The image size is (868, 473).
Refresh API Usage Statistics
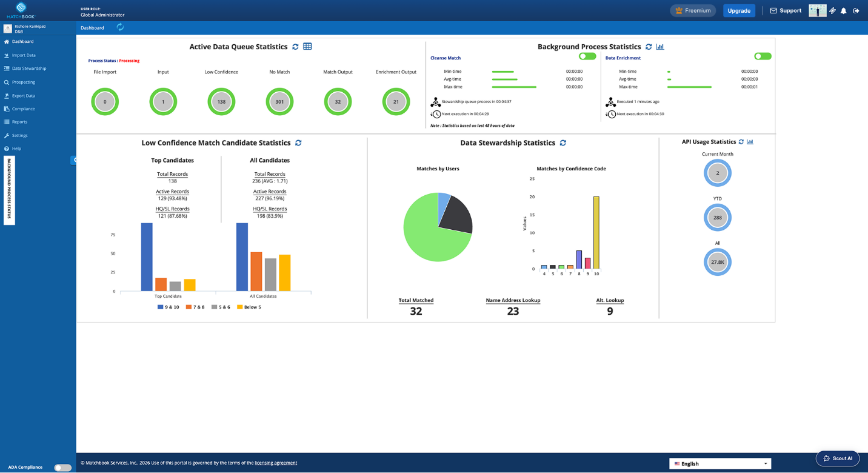(741, 142)
